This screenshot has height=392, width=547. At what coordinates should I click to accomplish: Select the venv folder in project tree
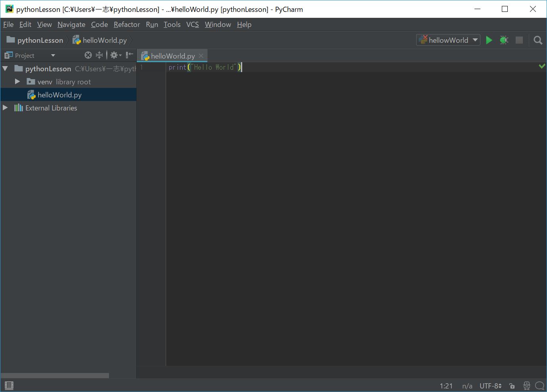pyautogui.click(x=68, y=82)
